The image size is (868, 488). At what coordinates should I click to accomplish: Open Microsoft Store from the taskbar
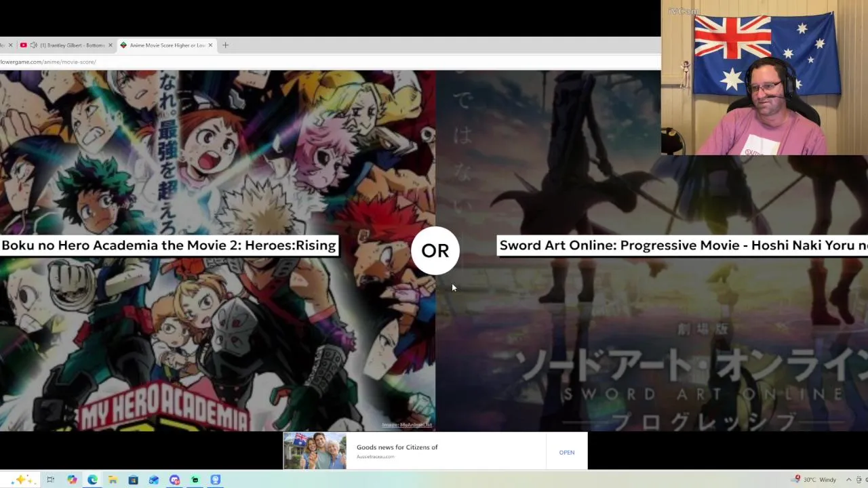pos(133,480)
